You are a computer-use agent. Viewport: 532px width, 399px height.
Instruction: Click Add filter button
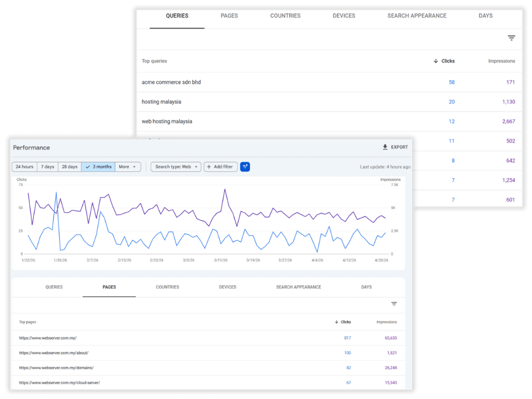[x=220, y=167]
